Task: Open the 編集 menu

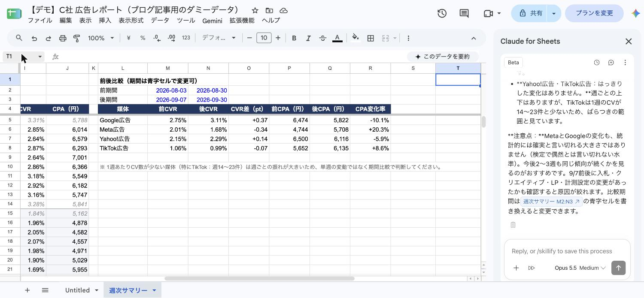Action: [66, 21]
